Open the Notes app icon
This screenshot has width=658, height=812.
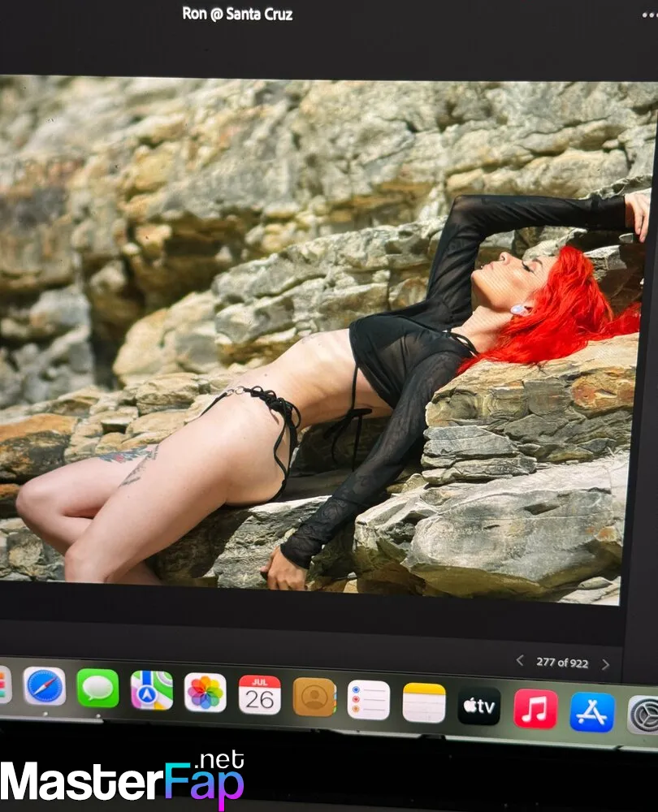coord(424,702)
